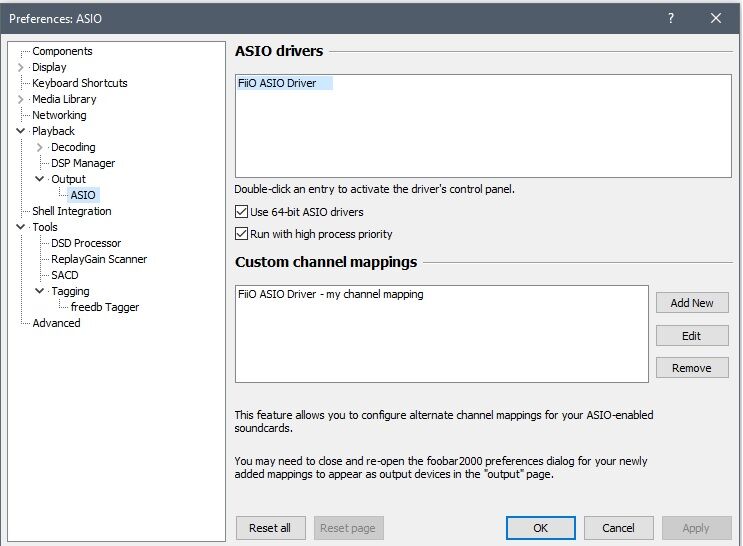743x546 pixels.
Task: Collapse the Tagging tree node
Action: point(40,291)
